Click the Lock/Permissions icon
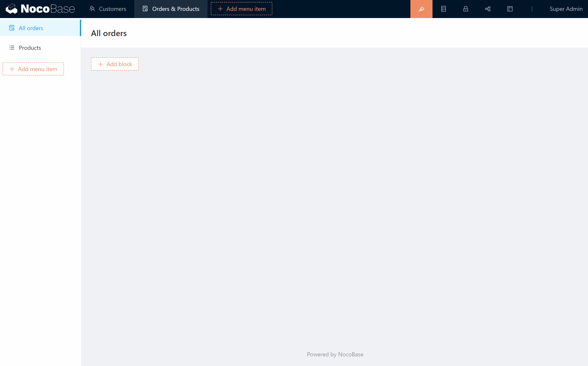The image size is (588, 366). pos(465,9)
